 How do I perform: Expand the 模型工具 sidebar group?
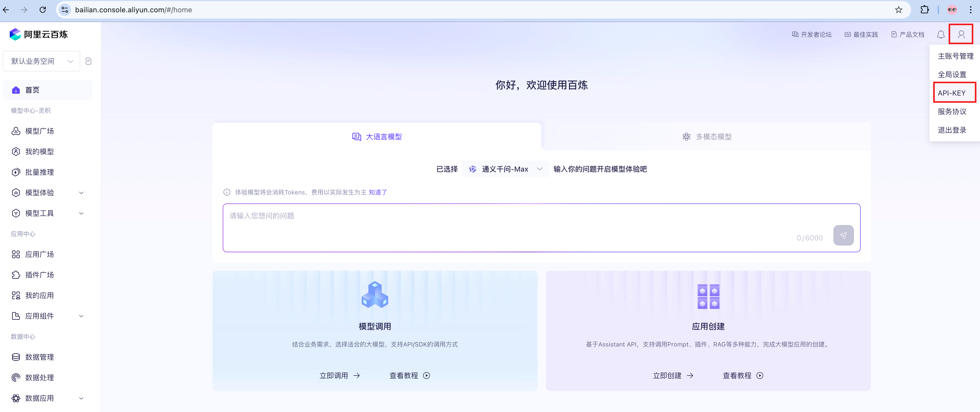pos(39,213)
